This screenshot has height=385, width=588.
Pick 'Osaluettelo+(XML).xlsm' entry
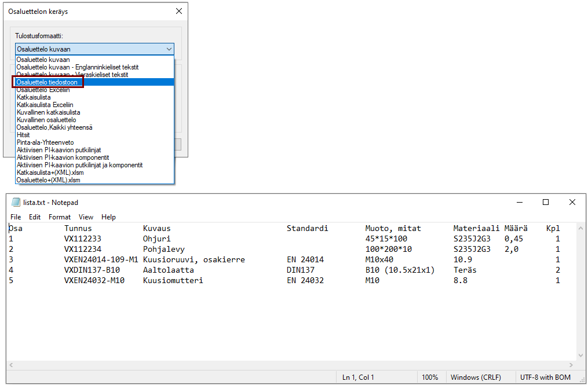click(49, 180)
